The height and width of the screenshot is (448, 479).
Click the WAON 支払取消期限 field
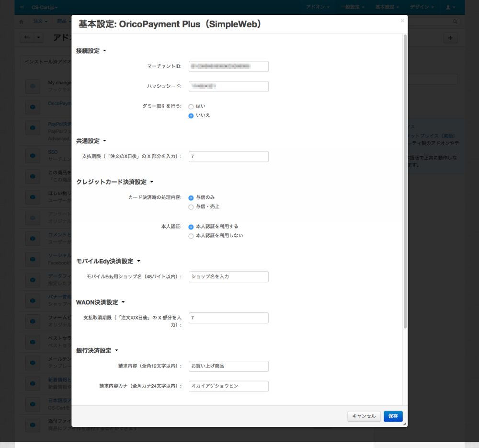pos(228,318)
